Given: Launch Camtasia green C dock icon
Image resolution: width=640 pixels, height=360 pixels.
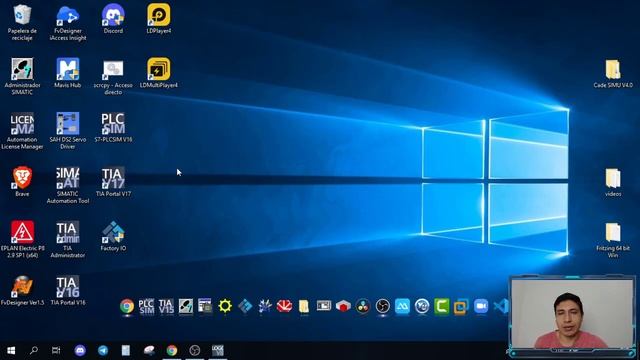Looking at the screenshot, I should point(442,306).
